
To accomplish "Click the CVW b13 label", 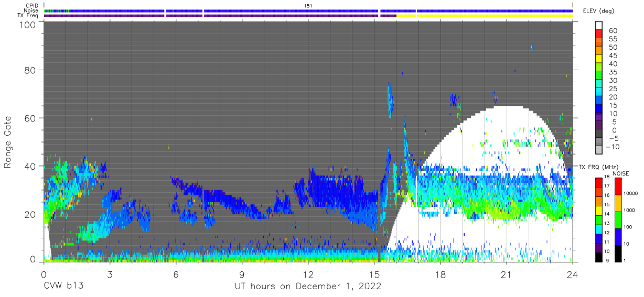I will [x=63, y=287].
